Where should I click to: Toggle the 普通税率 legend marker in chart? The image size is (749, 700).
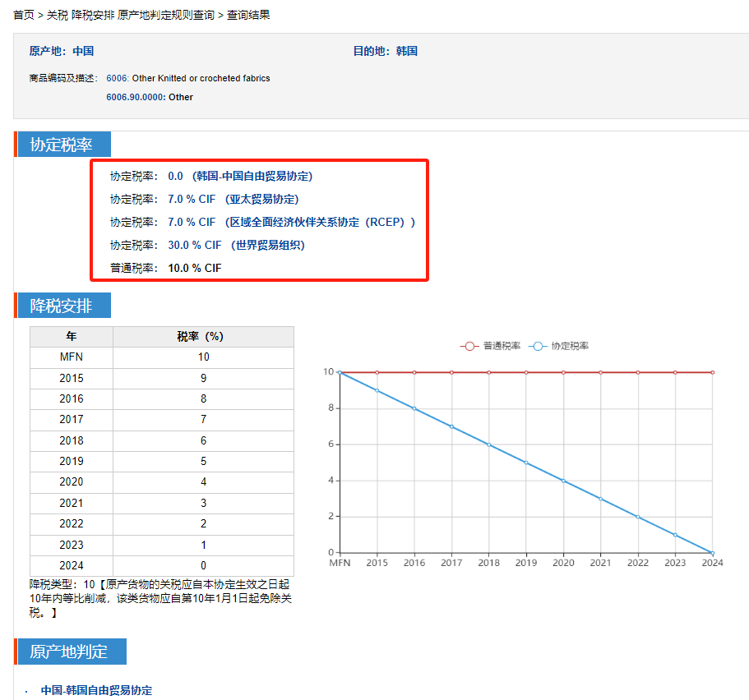click(469, 346)
